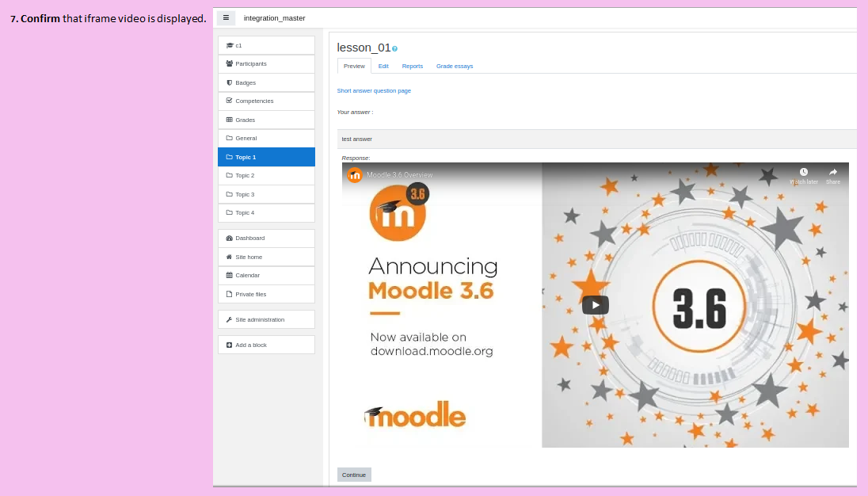Open Competencies in the sidebar
The width and height of the screenshot is (868, 496).
click(266, 101)
